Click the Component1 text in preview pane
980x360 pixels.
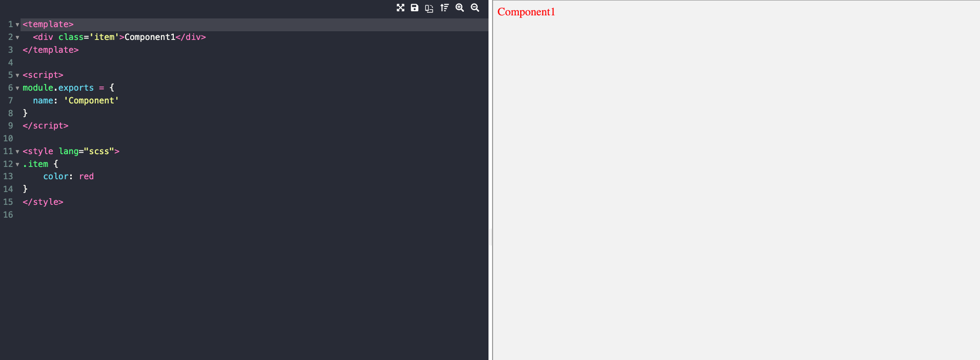526,12
